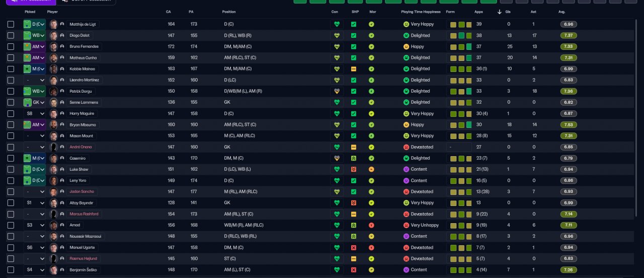Click Amad's red morale icon

[x=371, y=225]
